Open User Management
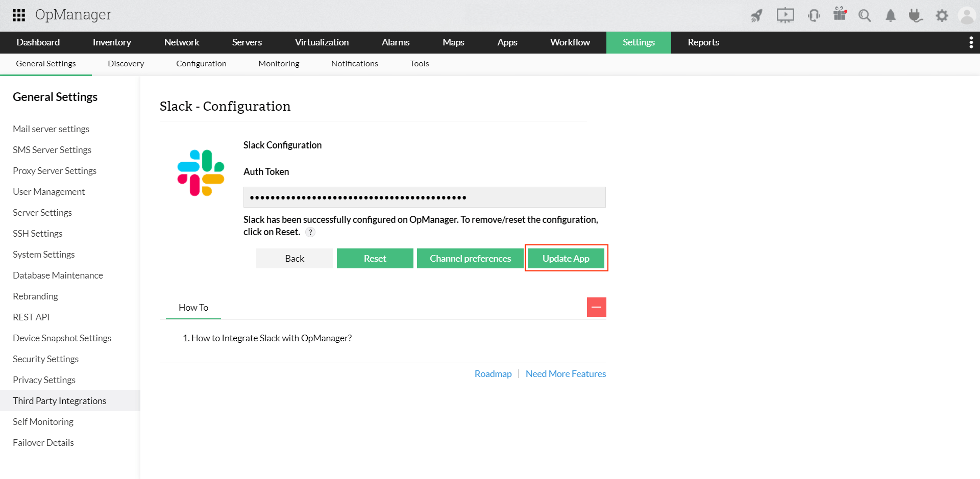The height and width of the screenshot is (479, 980). [49, 192]
